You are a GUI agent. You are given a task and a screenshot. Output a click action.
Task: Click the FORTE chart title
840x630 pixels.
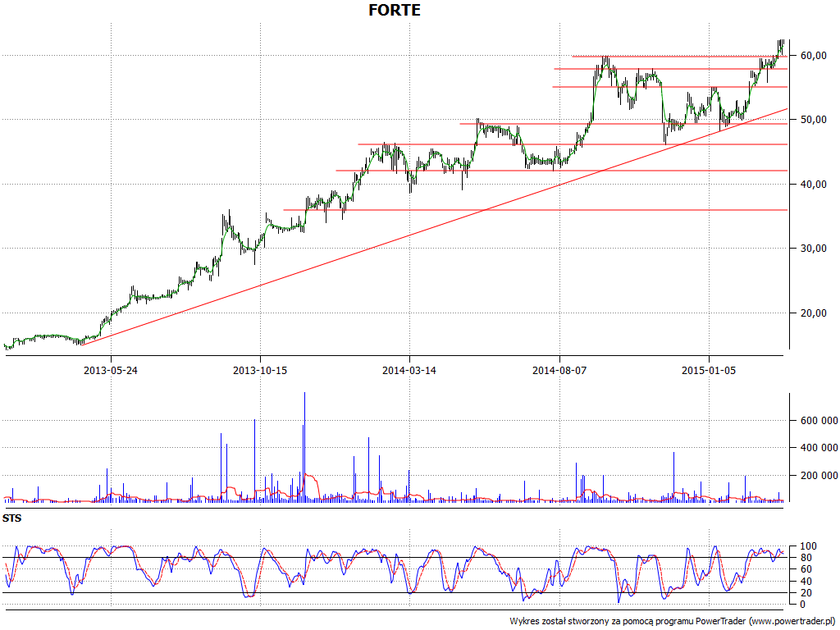click(x=395, y=10)
